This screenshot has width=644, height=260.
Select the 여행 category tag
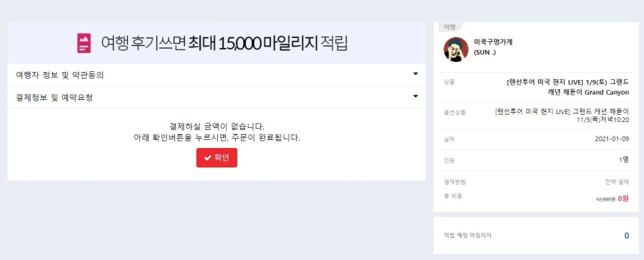[450, 27]
